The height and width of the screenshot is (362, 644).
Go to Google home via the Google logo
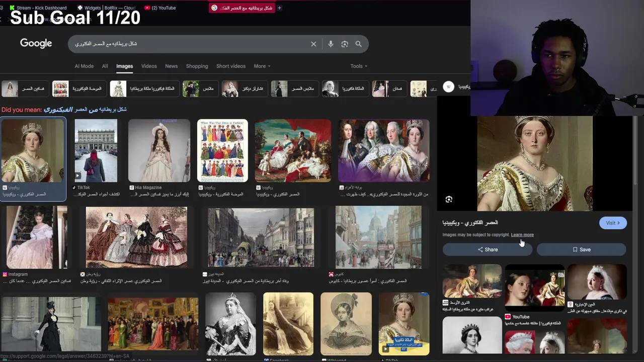tap(36, 44)
